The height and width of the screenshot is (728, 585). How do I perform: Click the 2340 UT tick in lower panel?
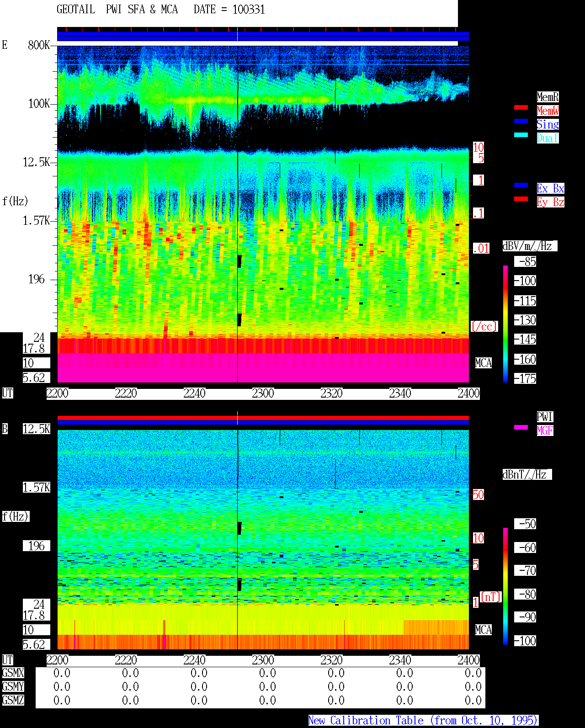400,660
